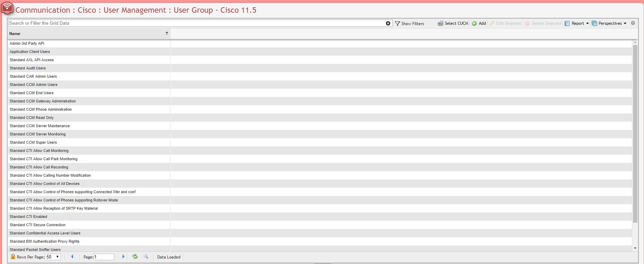
Task: Click into the Page number field
Action: pos(104,257)
